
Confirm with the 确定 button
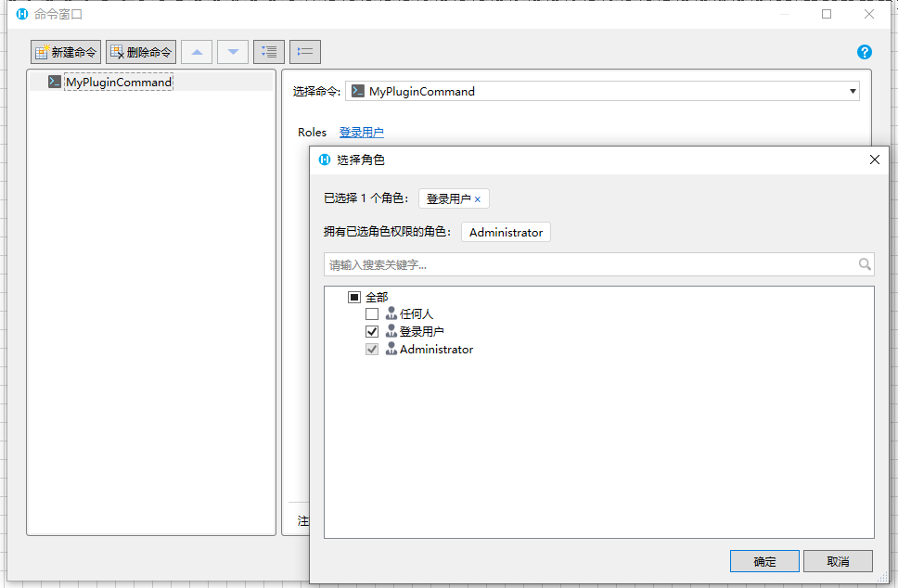(764, 562)
